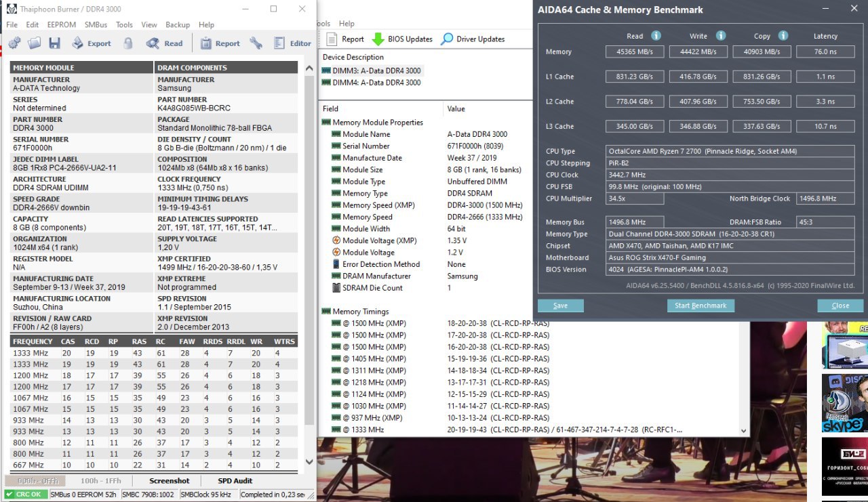Click the FREQUENCY column header in timing table
The width and height of the screenshot is (868, 502).
coord(32,341)
